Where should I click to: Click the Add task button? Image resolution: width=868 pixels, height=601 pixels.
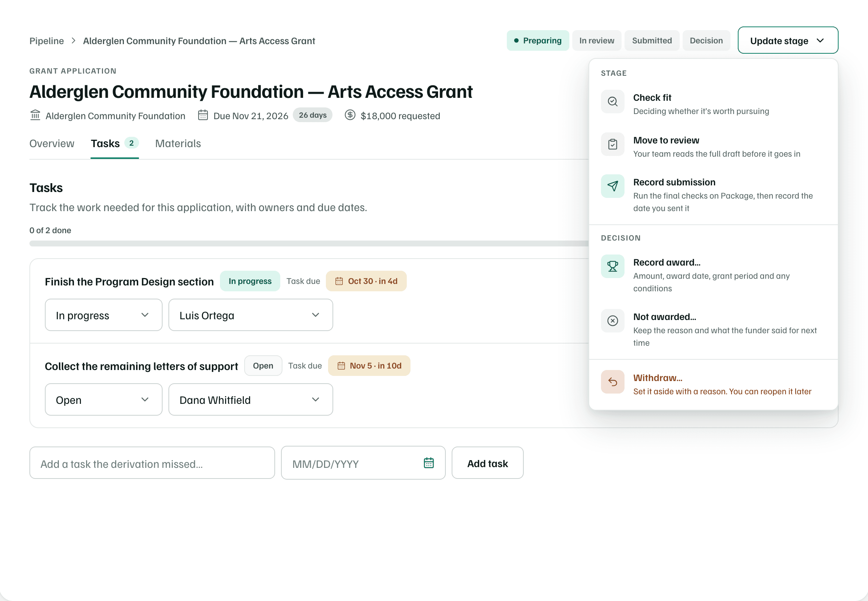click(487, 463)
